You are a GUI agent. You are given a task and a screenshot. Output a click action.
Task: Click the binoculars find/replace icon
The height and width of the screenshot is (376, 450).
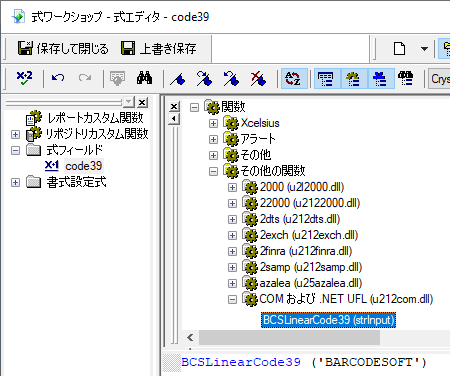point(144,78)
